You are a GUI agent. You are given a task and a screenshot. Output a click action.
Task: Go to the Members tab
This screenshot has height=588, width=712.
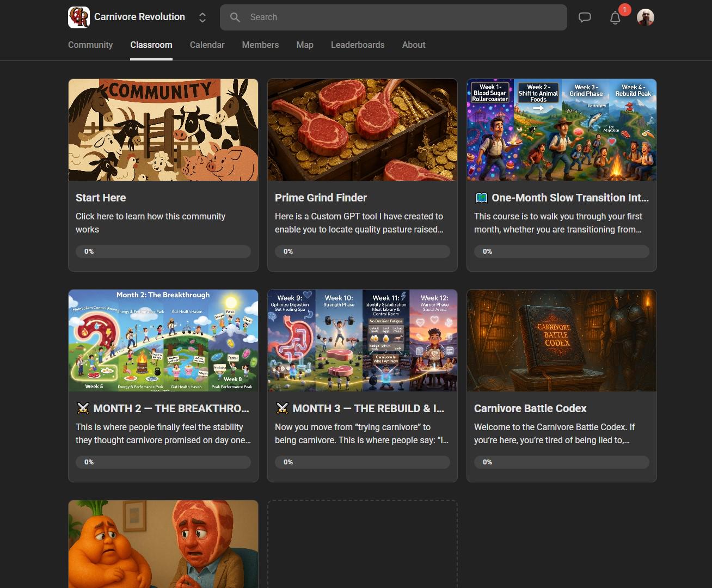pos(260,45)
